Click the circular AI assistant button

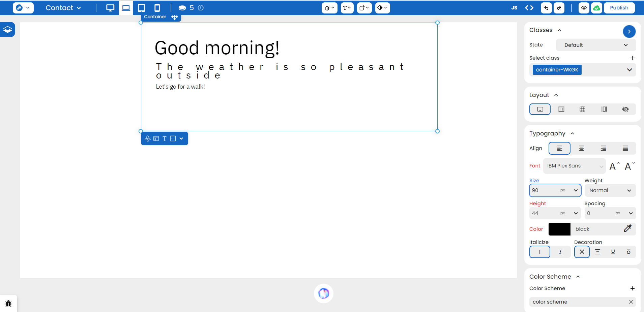[324, 293]
